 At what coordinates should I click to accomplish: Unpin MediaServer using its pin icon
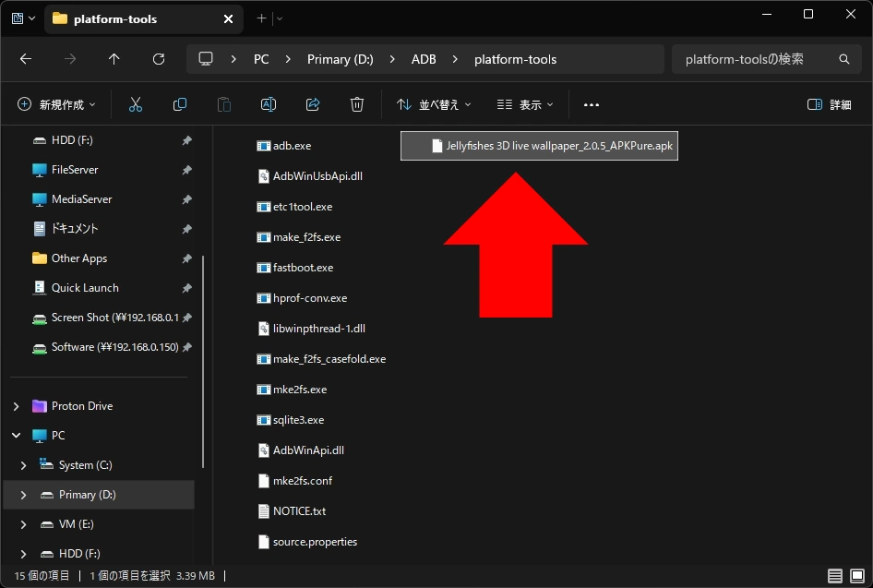click(x=187, y=199)
